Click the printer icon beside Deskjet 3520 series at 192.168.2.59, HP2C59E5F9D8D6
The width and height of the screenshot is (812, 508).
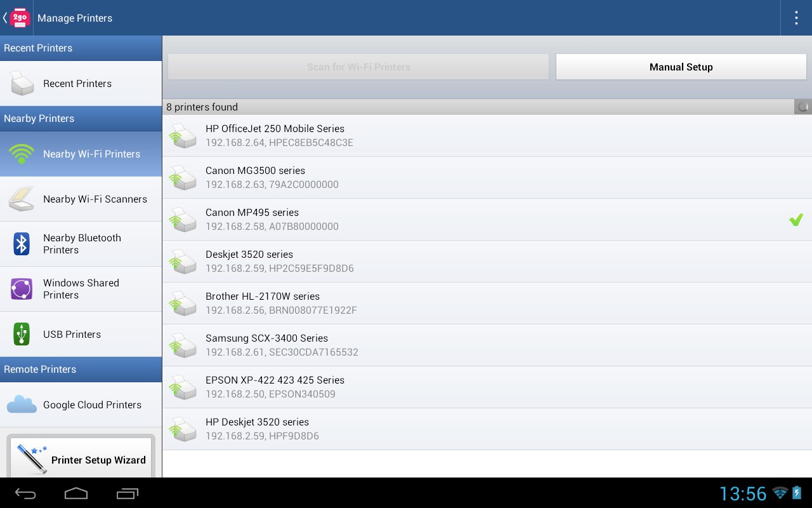183,262
